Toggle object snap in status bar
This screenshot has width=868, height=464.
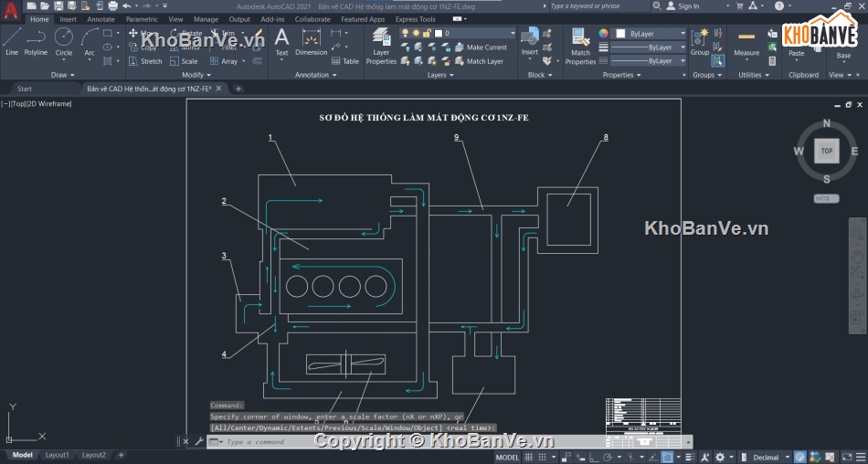tap(668, 458)
